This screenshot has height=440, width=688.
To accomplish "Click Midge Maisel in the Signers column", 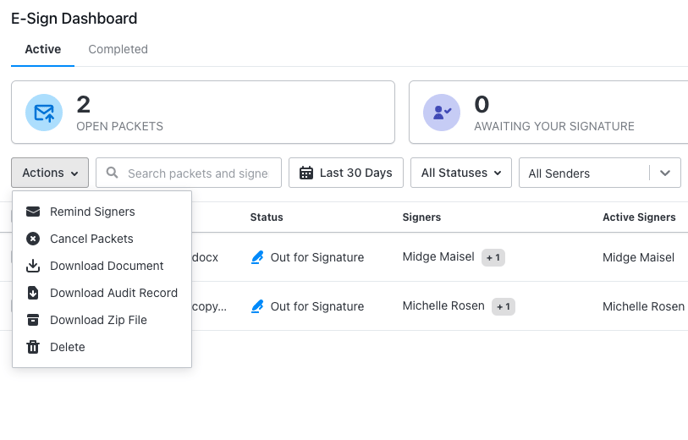I will click(438, 257).
